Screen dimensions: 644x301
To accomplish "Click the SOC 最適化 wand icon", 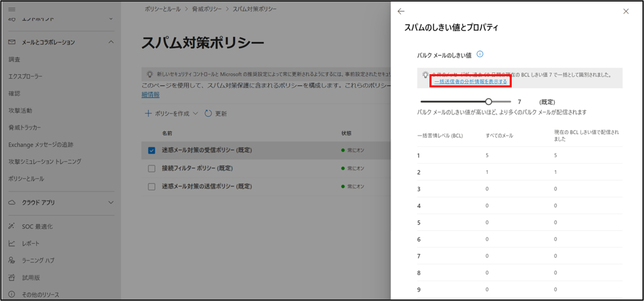I will 12,226.
